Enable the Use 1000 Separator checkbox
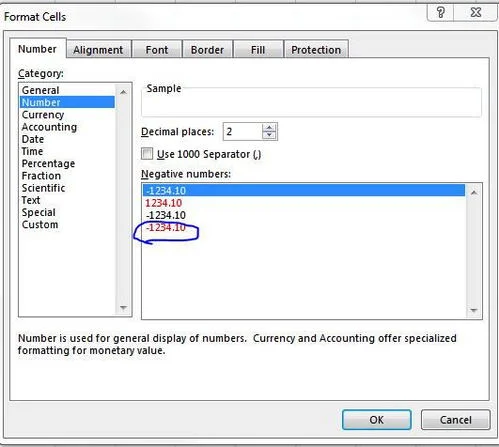The image size is (499, 447). [147, 154]
